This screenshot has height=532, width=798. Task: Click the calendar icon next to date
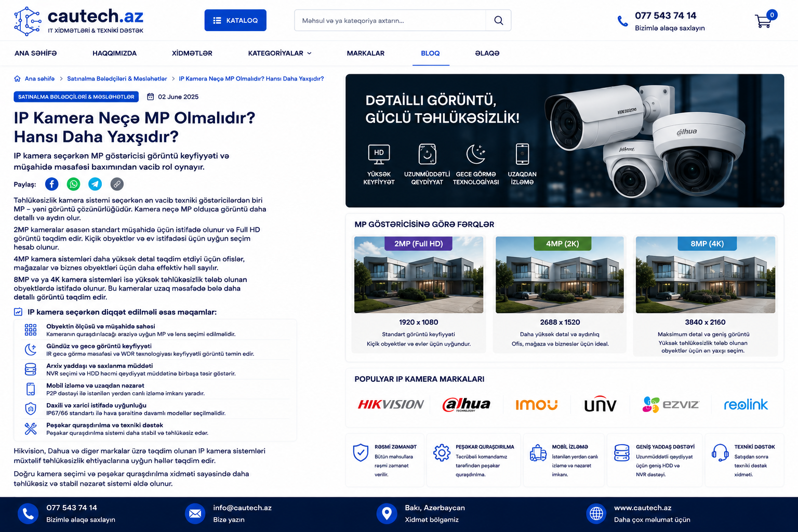point(151,97)
